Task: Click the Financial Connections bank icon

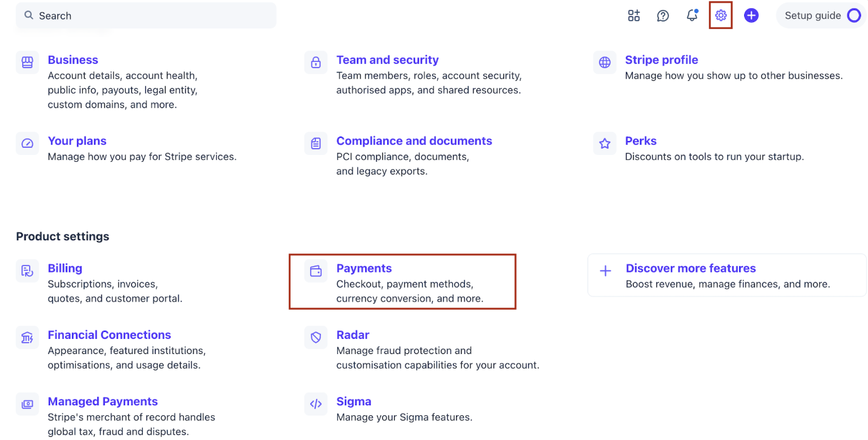Action: 27,338
